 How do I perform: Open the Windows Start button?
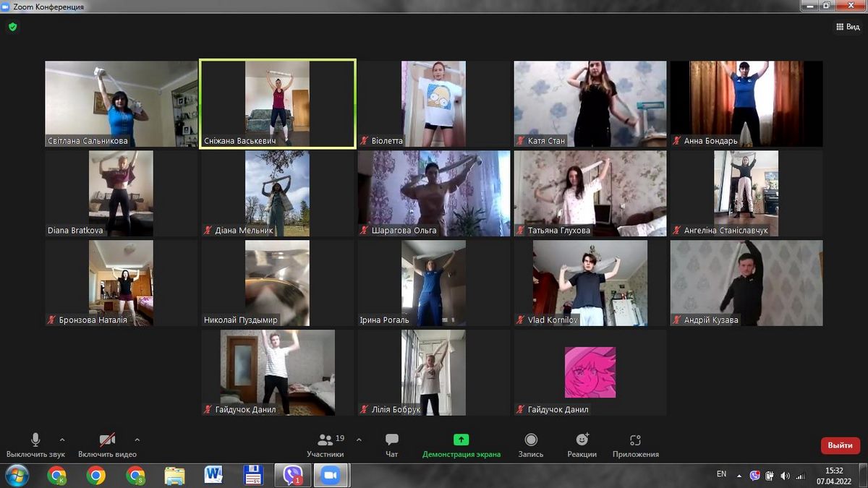tap(16, 475)
